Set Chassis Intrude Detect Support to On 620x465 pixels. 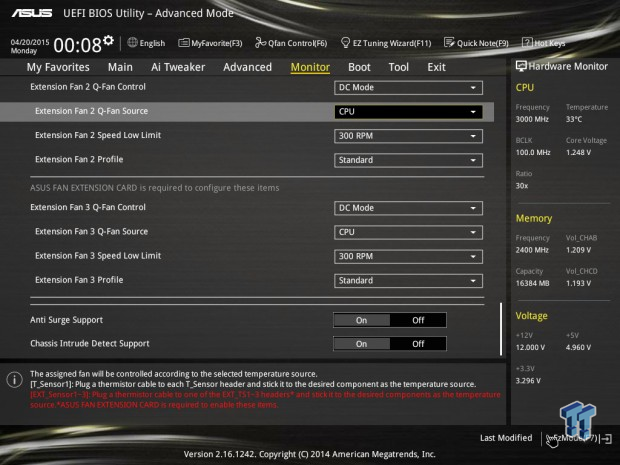pos(361,344)
